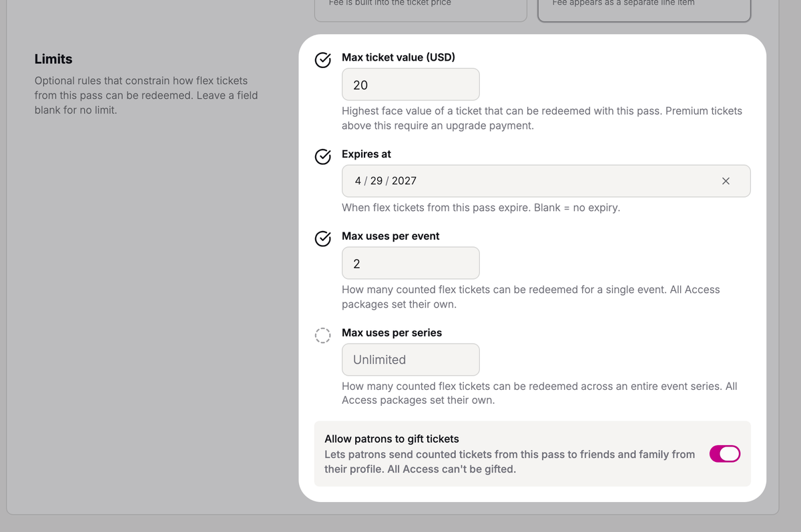Click the "Optional rules that constrain" Limits description
Viewport: 801px width, 532px height.
click(x=146, y=95)
